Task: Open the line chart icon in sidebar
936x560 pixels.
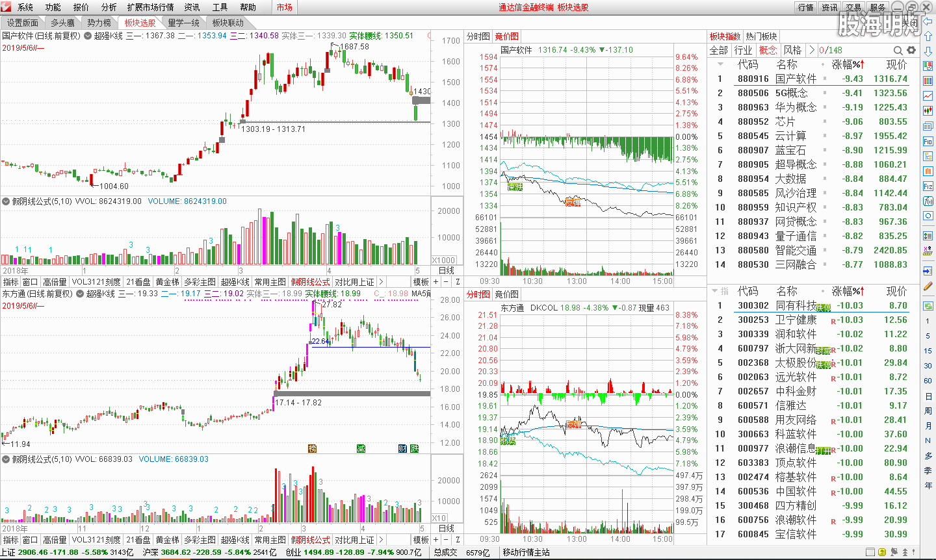Action: click(928, 95)
